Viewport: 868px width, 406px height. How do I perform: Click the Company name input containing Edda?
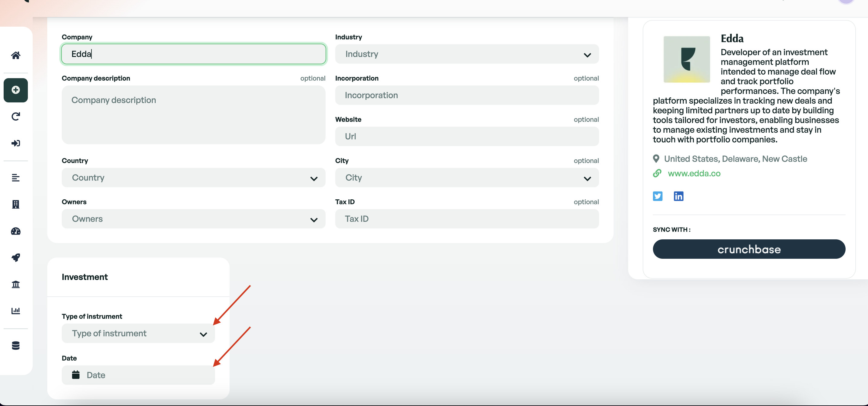[x=194, y=54]
